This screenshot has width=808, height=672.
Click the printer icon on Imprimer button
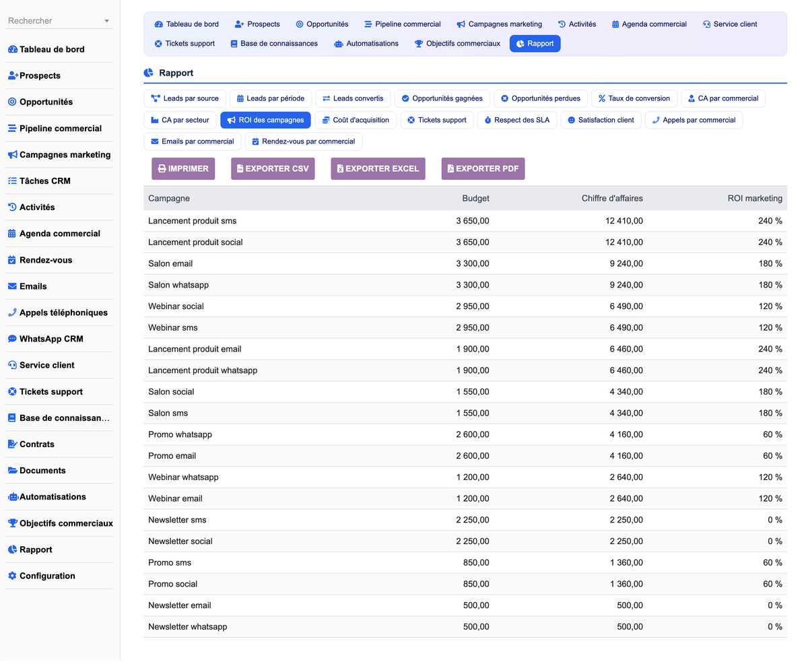coord(162,169)
